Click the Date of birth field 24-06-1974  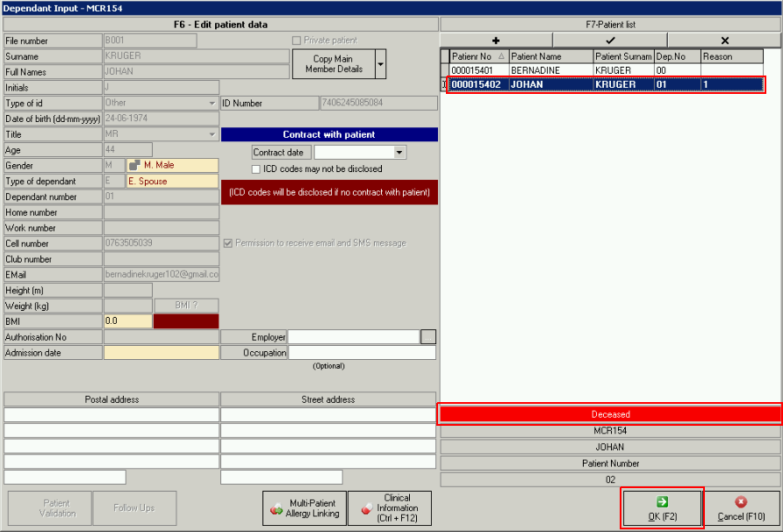pyautogui.click(x=162, y=119)
